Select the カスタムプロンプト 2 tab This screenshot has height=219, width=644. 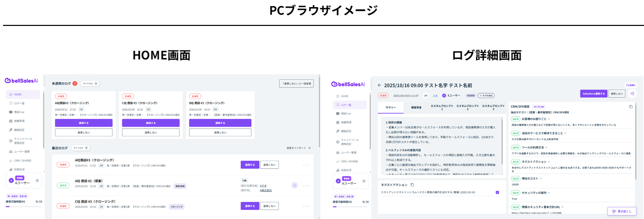[467, 107]
